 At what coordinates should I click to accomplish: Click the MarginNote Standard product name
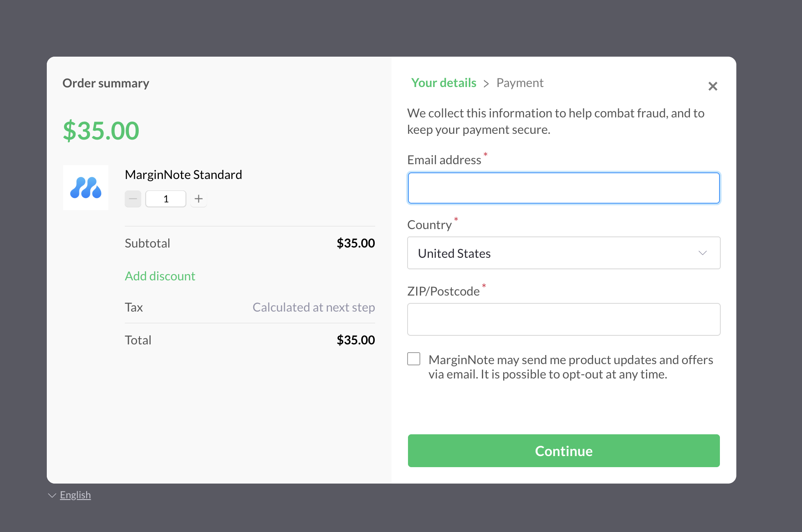tap(183, 175)
